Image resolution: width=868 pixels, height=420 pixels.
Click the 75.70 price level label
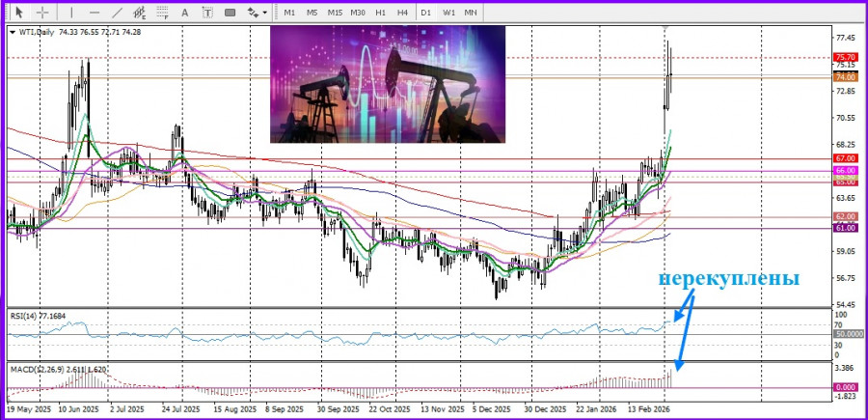(x=845, y=58)
